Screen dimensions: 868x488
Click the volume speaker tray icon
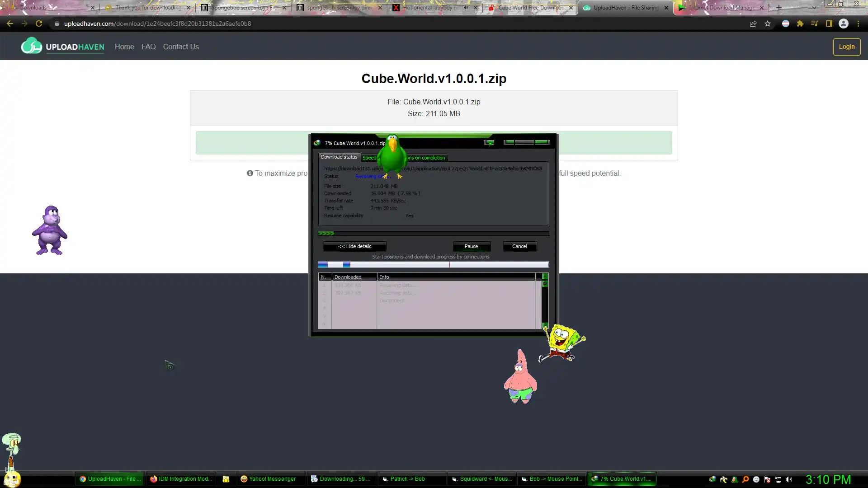click(789, 479)
